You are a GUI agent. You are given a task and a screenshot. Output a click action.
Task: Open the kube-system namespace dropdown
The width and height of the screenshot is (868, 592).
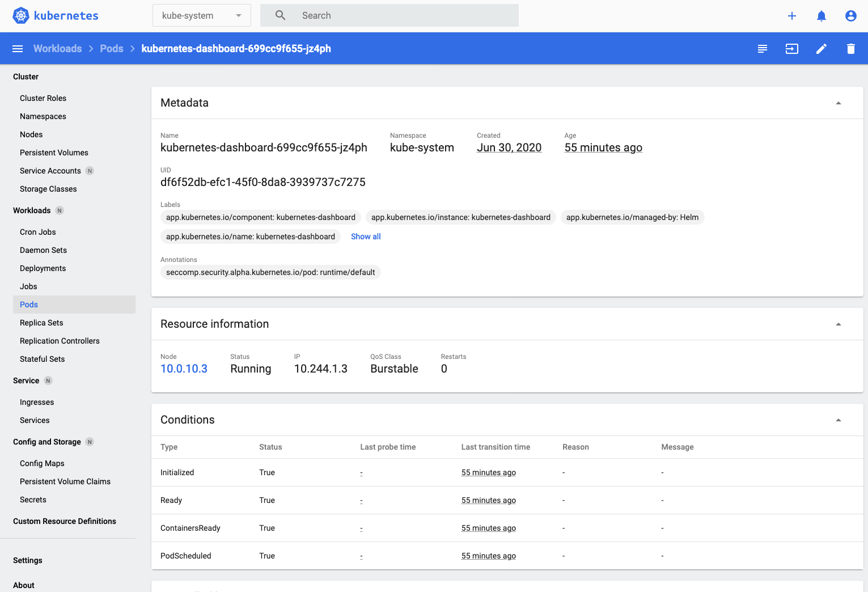pyautogui.click(x=201, y=15)
